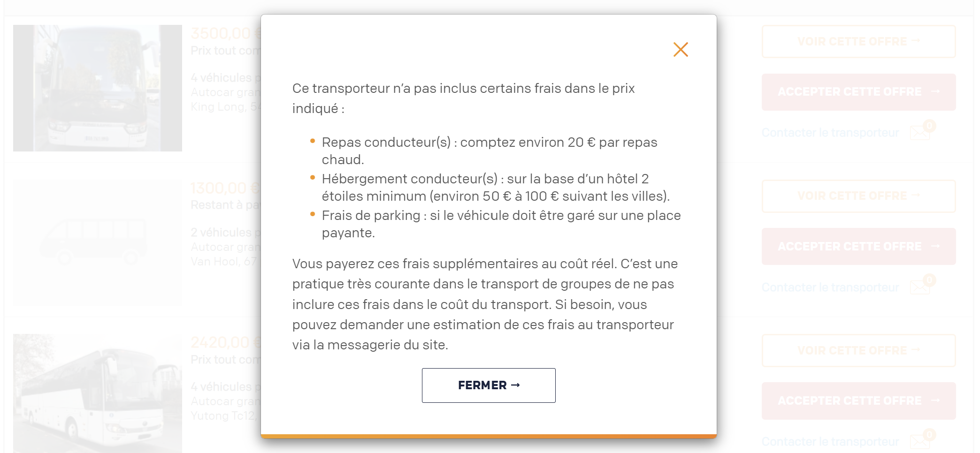Screen dimensions: 980x453
Task: Contact the transporter of the Yutong offer
Action: (830, 442)
